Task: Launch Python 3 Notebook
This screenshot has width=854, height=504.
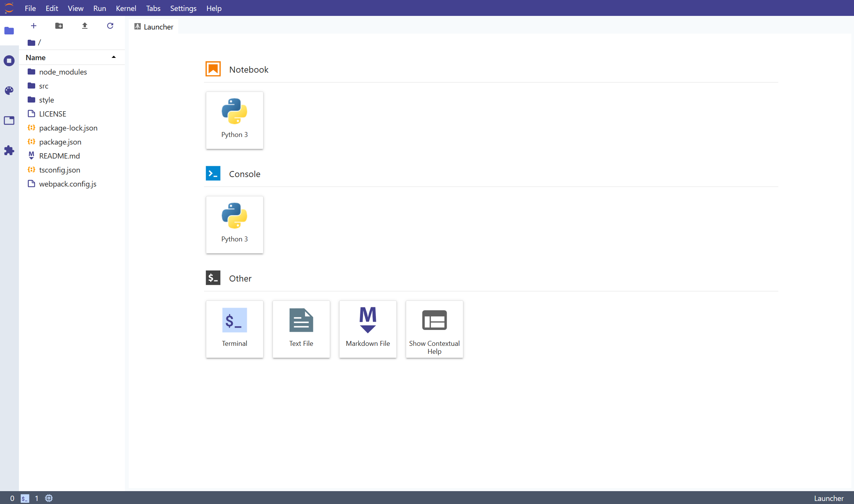Action: (234, 120)
